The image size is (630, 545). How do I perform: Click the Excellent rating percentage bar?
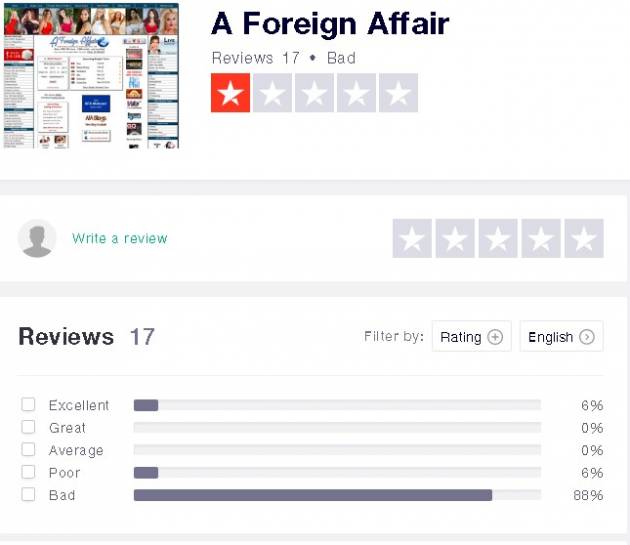tap(337, 405)
